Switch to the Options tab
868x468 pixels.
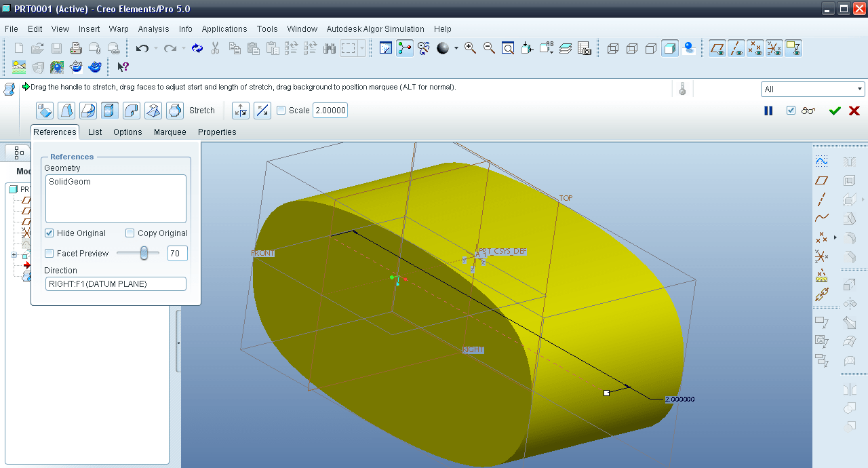127,132
